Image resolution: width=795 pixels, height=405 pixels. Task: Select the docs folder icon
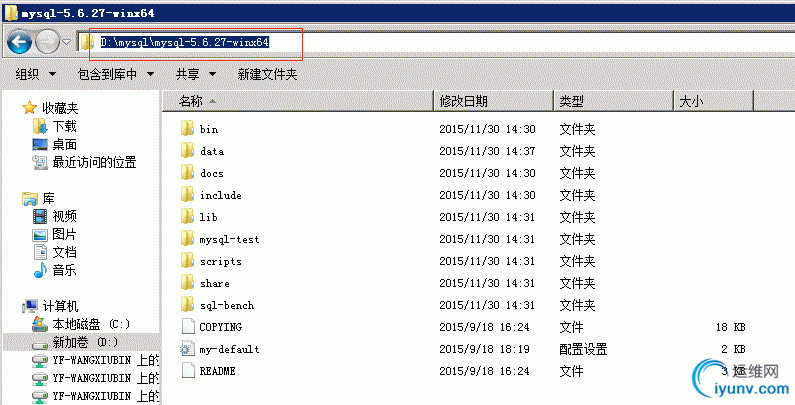tap(188, 173)
